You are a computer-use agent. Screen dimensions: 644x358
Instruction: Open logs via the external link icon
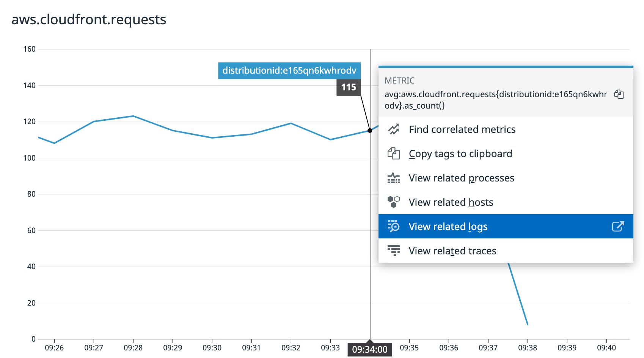[x=618, y=226]
